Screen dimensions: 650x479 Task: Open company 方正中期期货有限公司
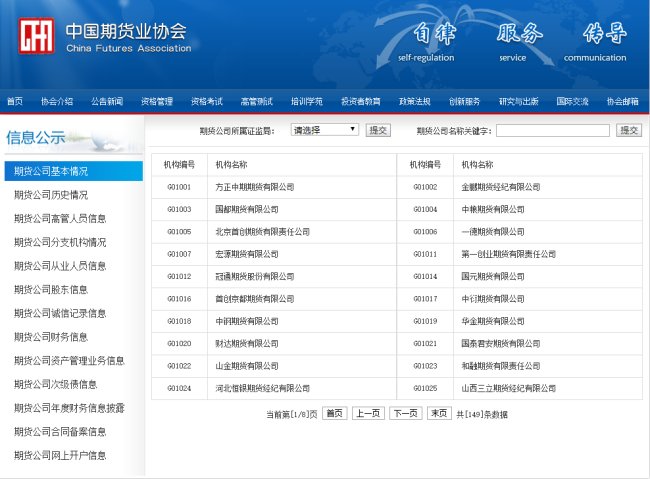click(x=255, y=187)
